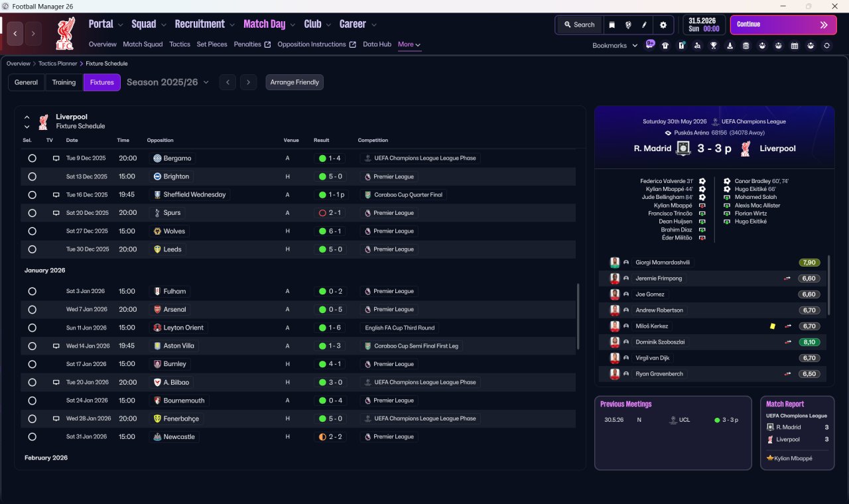Viewport: 849px width, 504px height.
Task: Click the Search button
Action: (x=579, y=25)
